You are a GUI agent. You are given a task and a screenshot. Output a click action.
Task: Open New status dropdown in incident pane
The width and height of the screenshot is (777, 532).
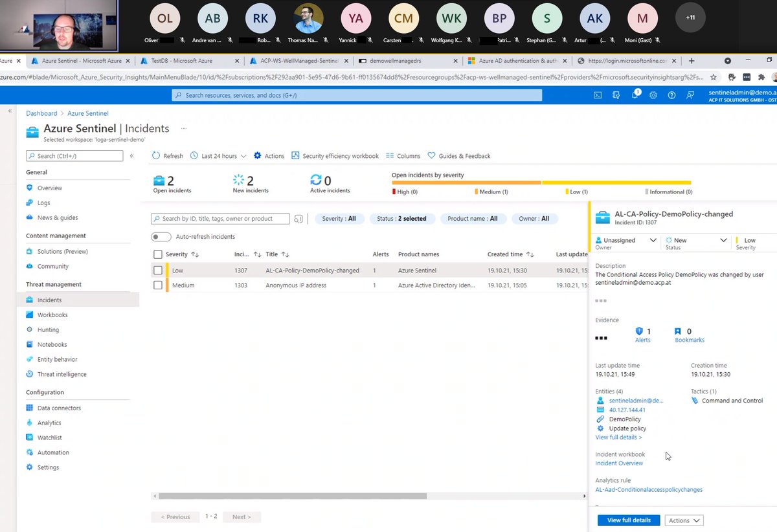coord(696,240)
